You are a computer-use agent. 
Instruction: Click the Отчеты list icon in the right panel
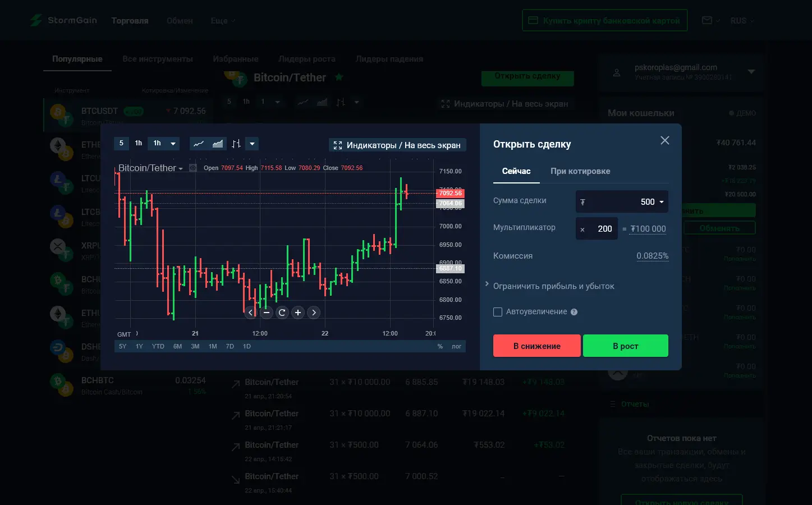tap(612, 404)
